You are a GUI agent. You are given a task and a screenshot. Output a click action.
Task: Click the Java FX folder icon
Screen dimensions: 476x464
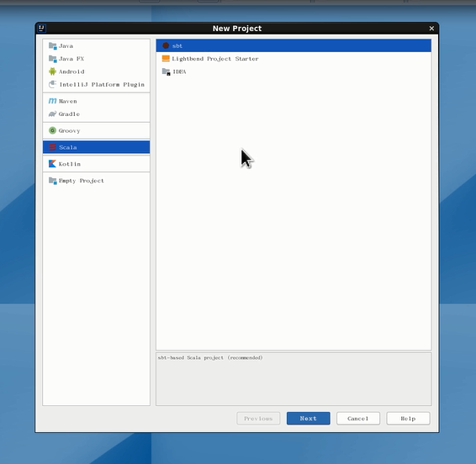52,59
